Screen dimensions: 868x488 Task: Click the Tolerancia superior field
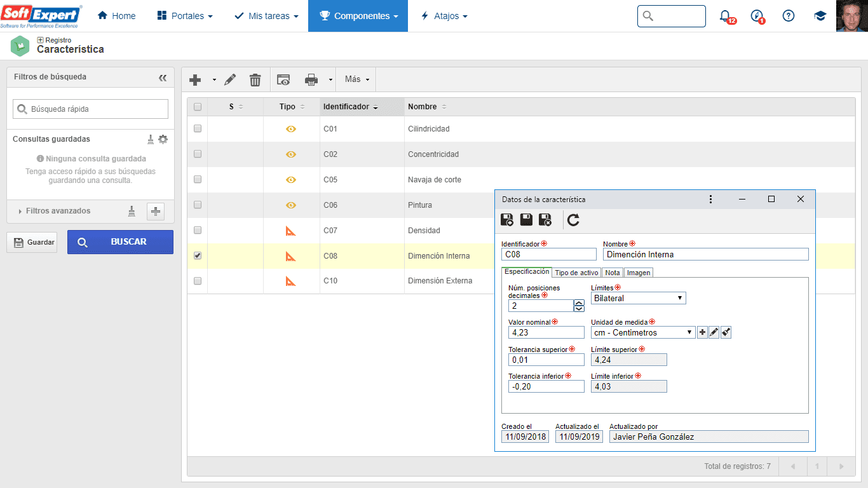click(546, 360)
